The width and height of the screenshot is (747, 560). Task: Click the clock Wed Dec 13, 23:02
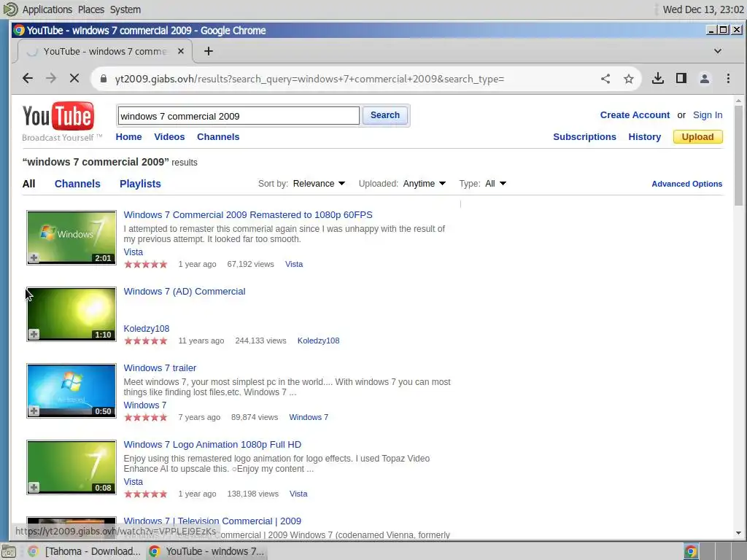pyautogui.click(x=703, y=9)
